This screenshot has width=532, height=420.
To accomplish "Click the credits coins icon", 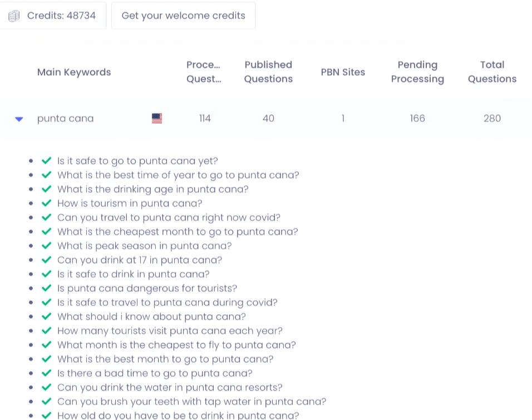I will [14, 16].
